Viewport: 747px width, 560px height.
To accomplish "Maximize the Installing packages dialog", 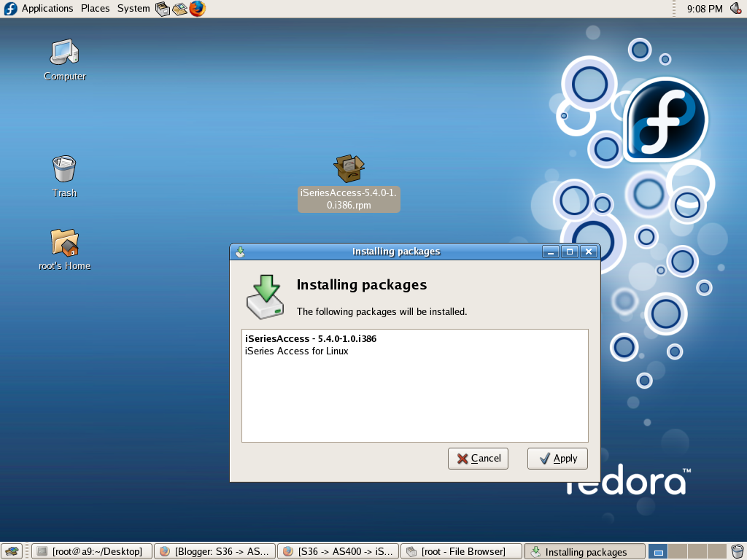I will click(569, 252).
